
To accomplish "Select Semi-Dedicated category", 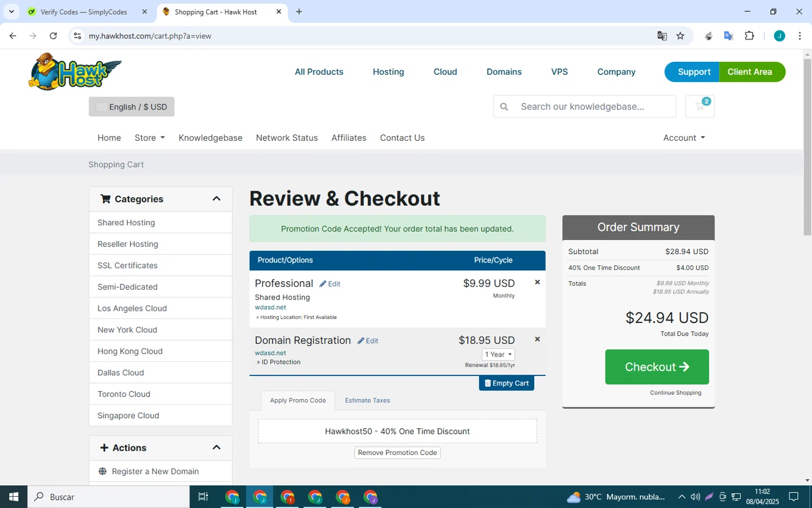I will pos(160,287).
